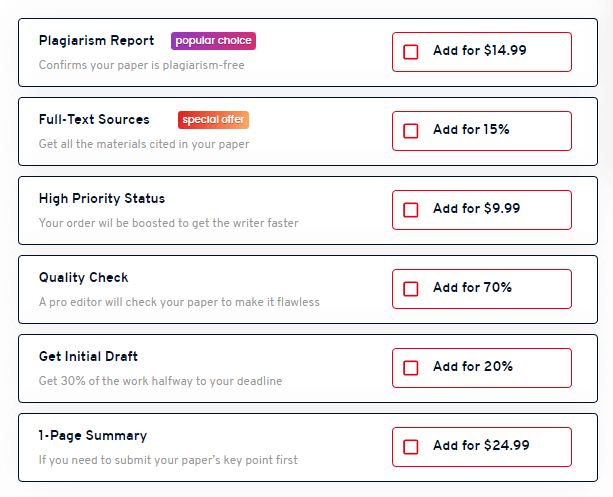Click the 'popular choice' badge
Screen dimensions: 613x497
pos(213,41)
